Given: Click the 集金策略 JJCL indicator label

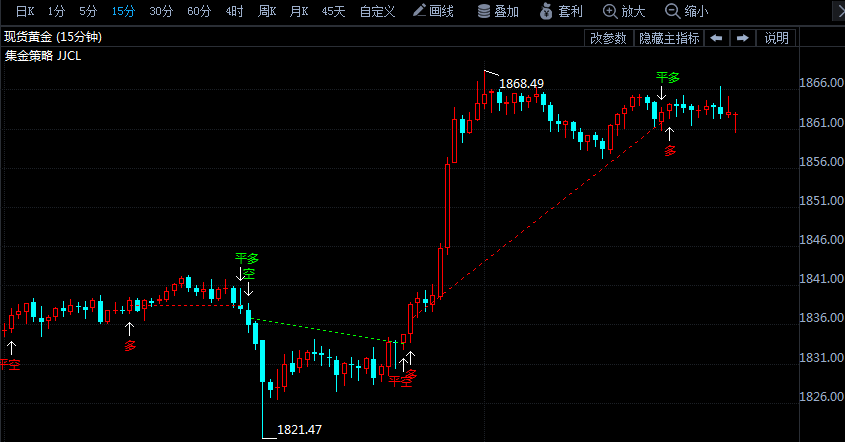Looking at the screenshot, I should [43, 56].
